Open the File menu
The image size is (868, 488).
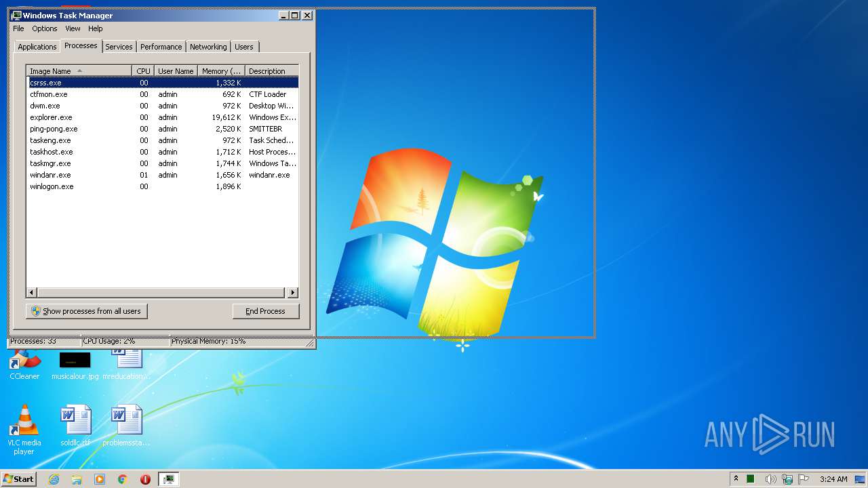pyautogui.click(x=18, y=28)
